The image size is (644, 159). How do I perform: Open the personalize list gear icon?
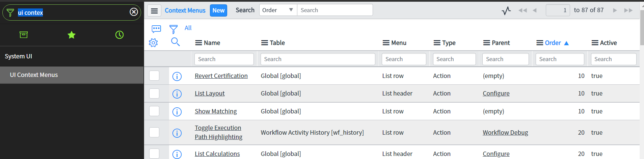(x=153, y=43)
